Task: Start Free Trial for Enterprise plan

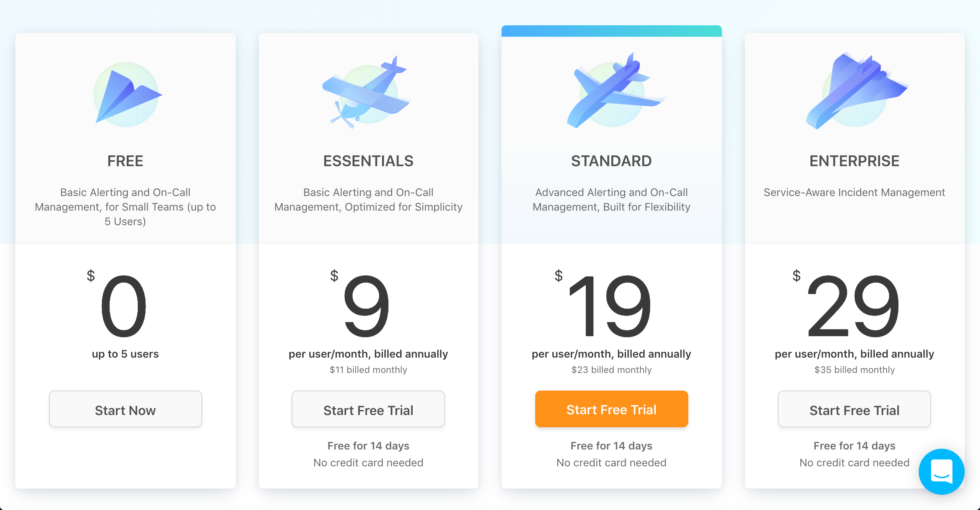Action: pos(854,409)
